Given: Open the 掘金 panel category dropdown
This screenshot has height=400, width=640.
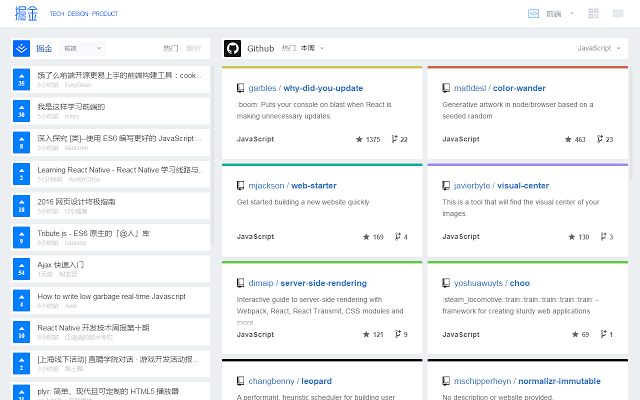Looking at the screenshot, I should (82, 48).
